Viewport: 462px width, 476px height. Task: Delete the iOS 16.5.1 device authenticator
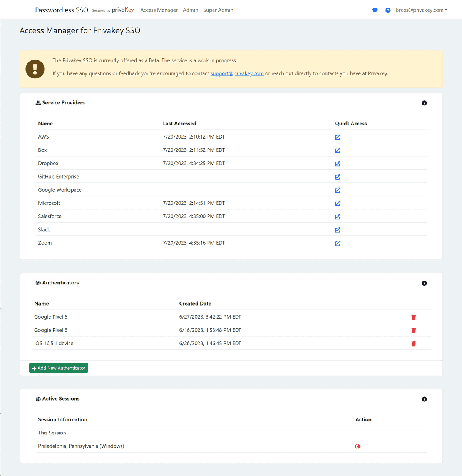413,344
